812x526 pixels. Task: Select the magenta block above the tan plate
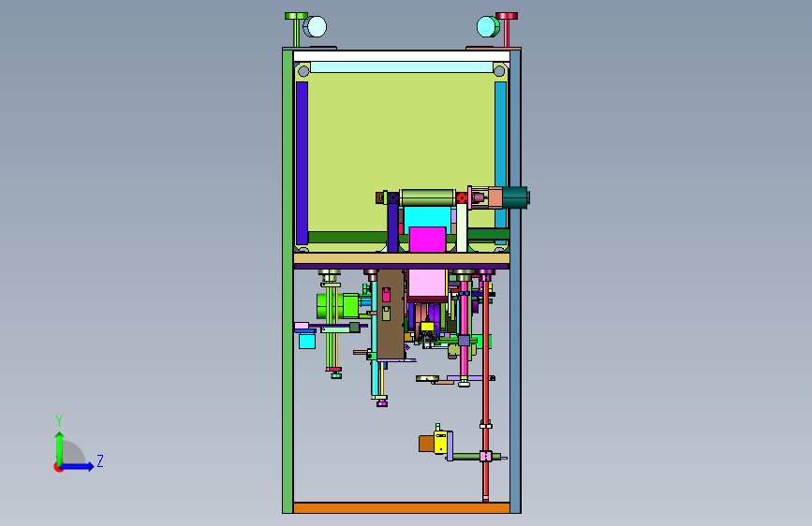(x=427, y=240)
